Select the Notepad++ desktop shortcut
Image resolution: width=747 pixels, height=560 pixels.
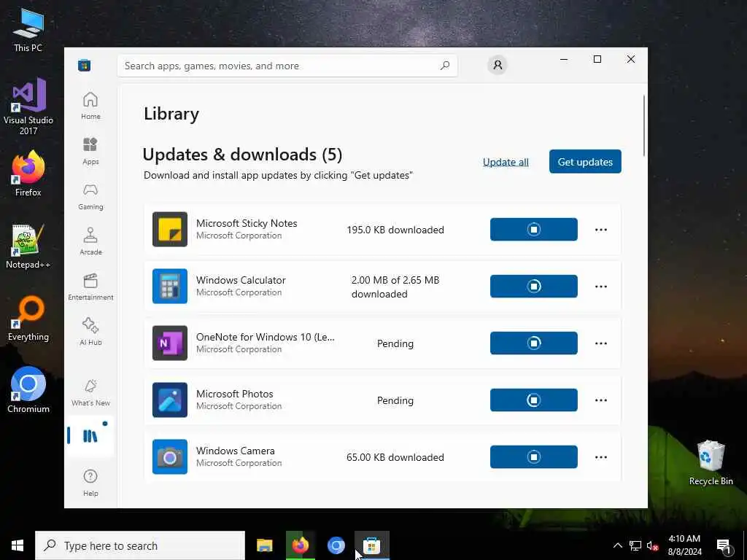coord(28,246)
